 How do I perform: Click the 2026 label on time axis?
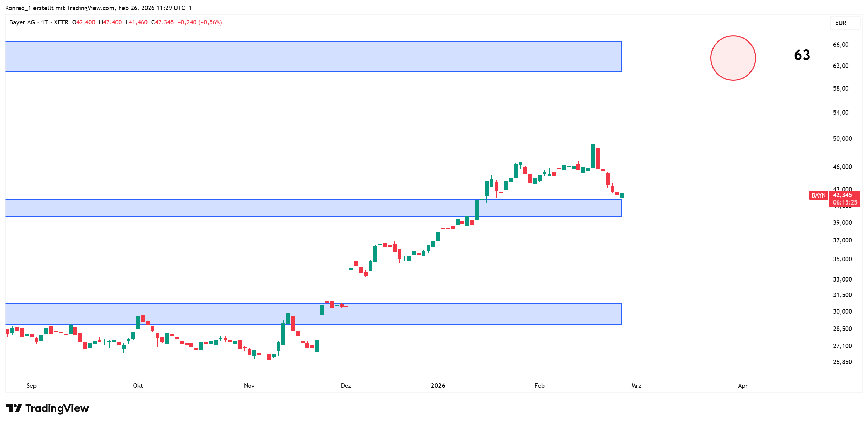click(x=438, y=385)
